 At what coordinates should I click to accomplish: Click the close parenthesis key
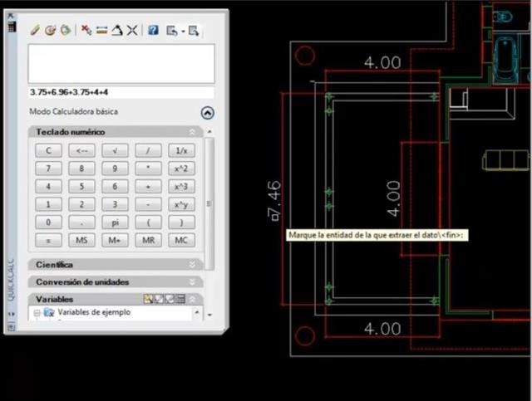tap(181, 223)
